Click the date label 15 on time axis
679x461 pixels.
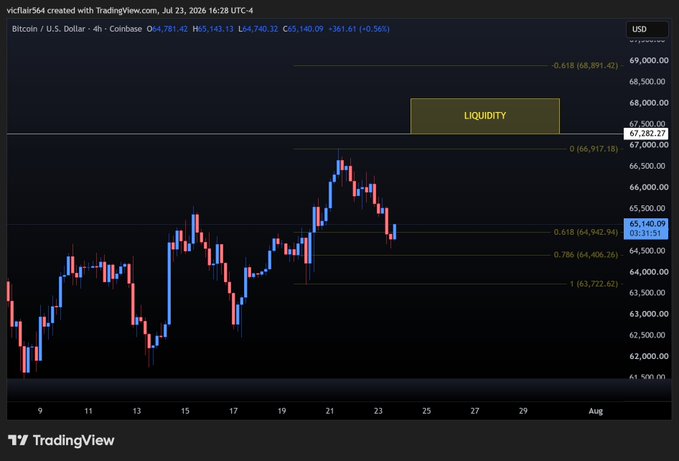point(185,411)
